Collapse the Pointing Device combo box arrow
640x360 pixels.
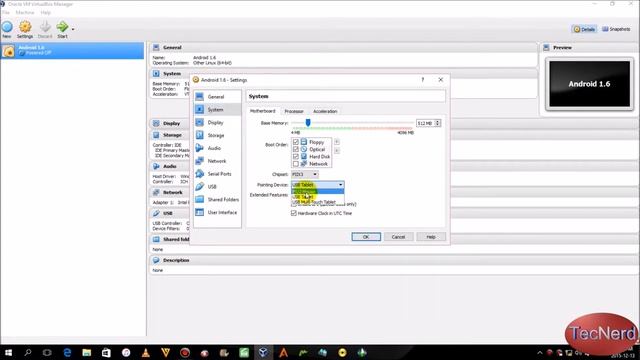pos(340,185)
